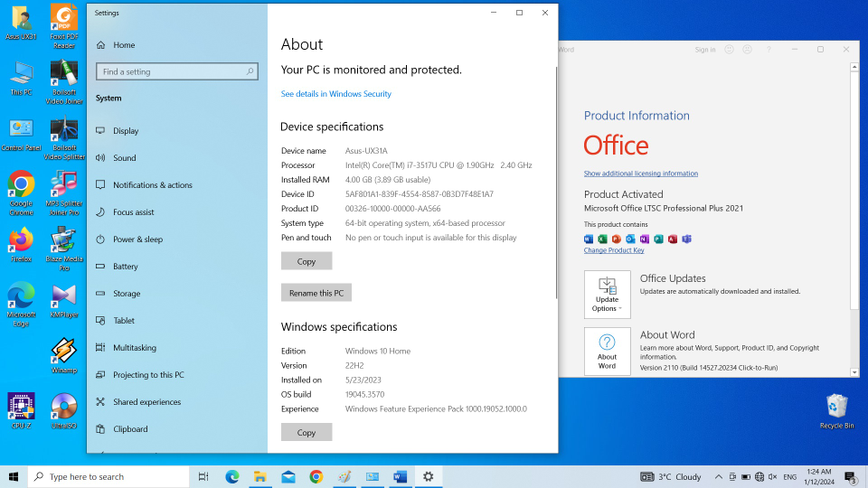868x488 pixels.
Task: Select the Recycle Bin icon
Action: click(x=836, y=411)
